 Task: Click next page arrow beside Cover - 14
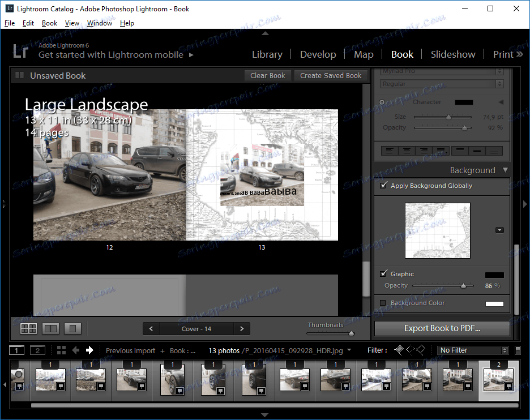tap(242, 328)
